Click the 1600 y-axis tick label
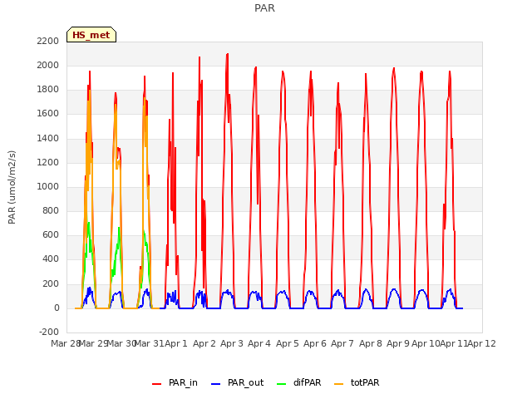This screenshot has width=532, height=399. click(x=48, y=114)
